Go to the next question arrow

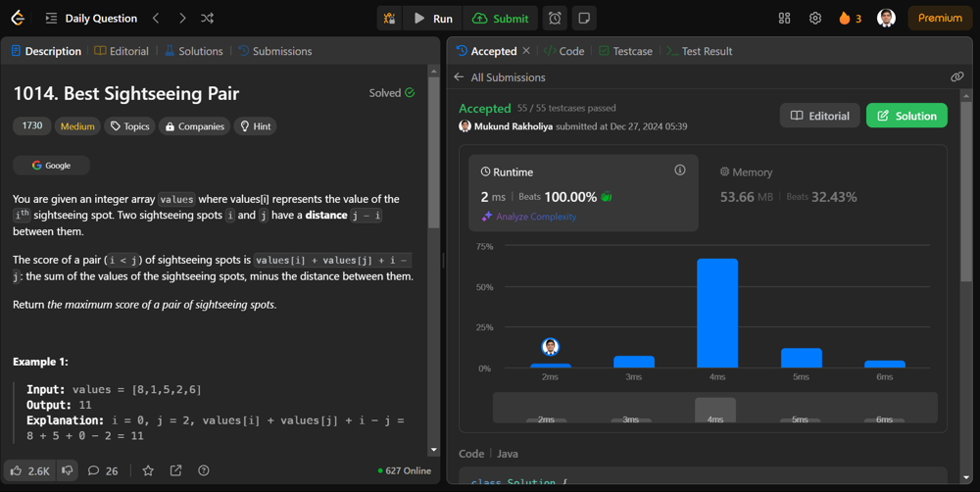[x=182, y=18]
